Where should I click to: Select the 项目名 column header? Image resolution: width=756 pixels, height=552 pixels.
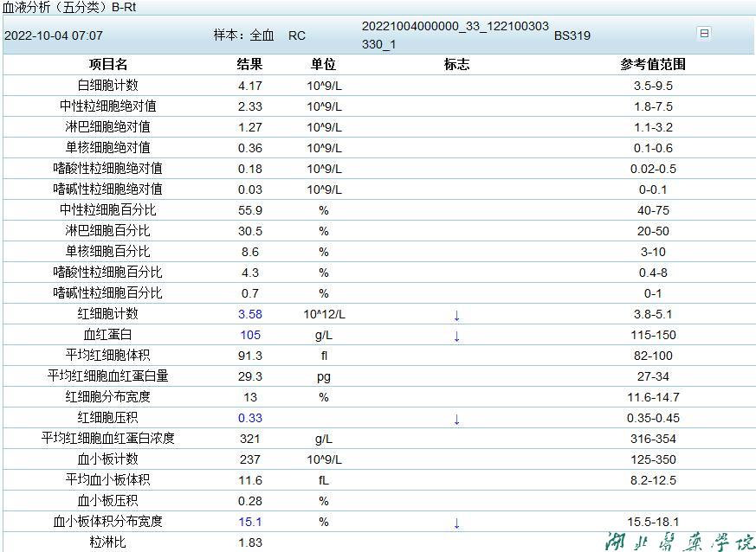pyautogui.click(x=107, y=64)
